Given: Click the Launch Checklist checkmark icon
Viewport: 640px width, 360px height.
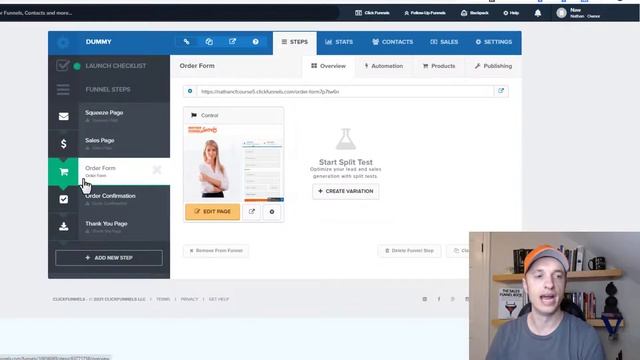Looking at the screenshot, I should [62, 65].
